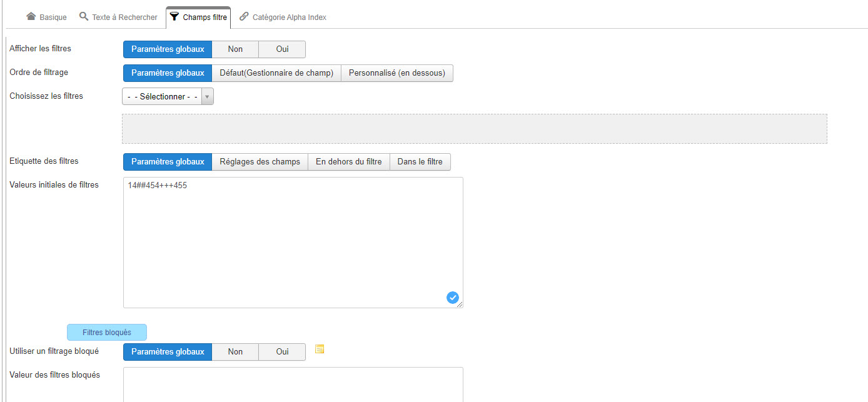The height and width of the screenshot is (402, 868).
Task: Set Afficher les filtres to Paramètres globaux
Action: click(168, 49)
